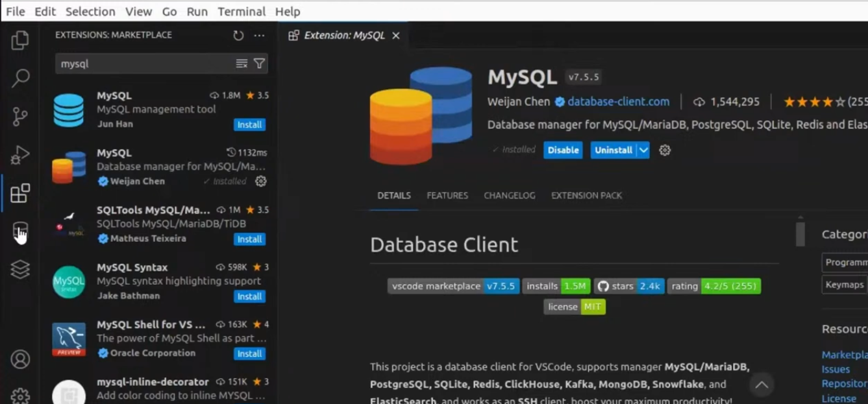
Task: Switch to the CHANGELOG tab
Action: [510, 195]
